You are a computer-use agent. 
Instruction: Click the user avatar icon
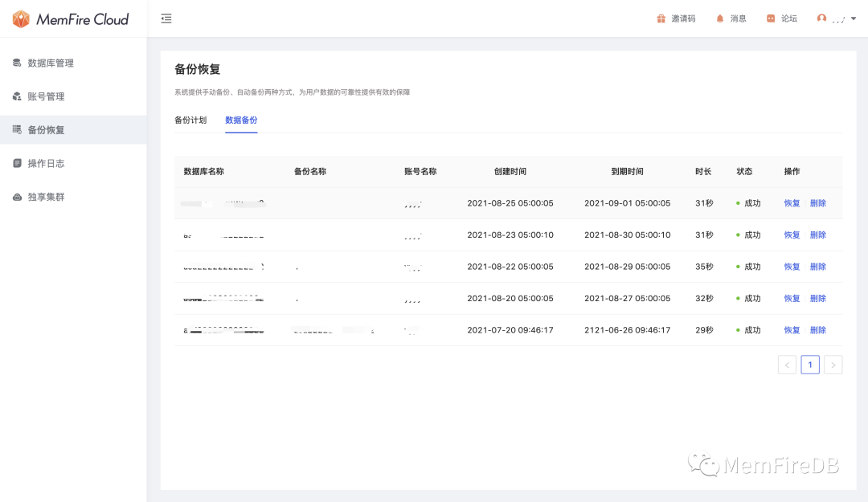point(821,18)
